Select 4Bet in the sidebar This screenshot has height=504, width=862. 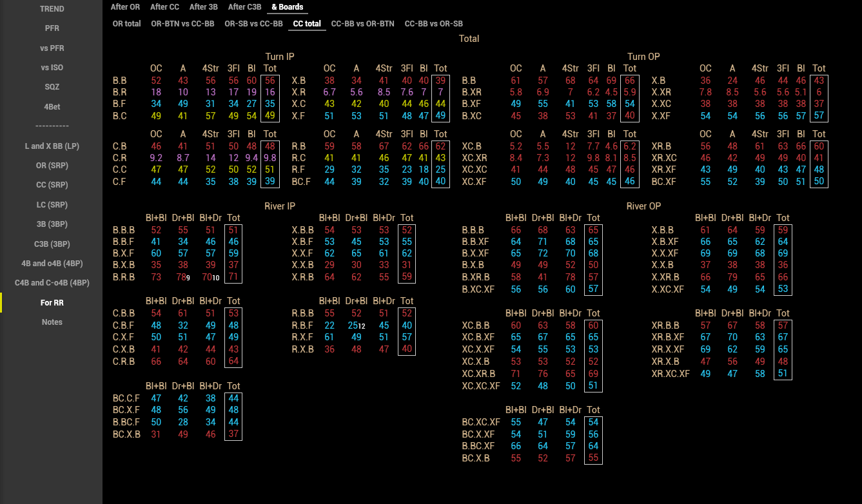[x=52, y=107]
